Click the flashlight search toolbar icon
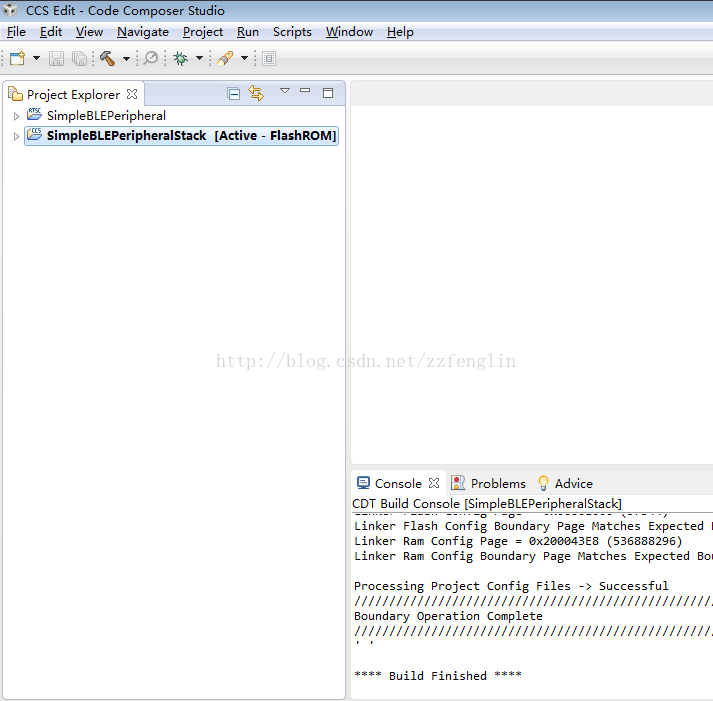This screenshot has height=701, width=713. (225, 58)
